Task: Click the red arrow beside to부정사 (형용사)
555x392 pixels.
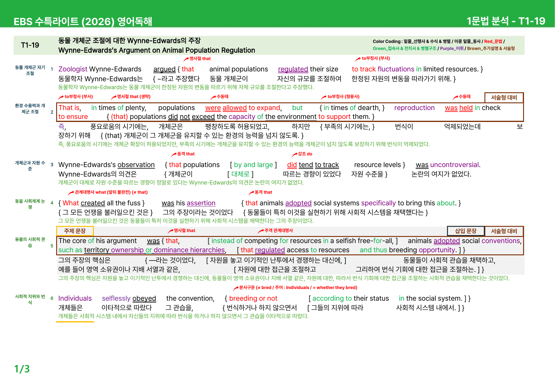Action: (324, 97)
